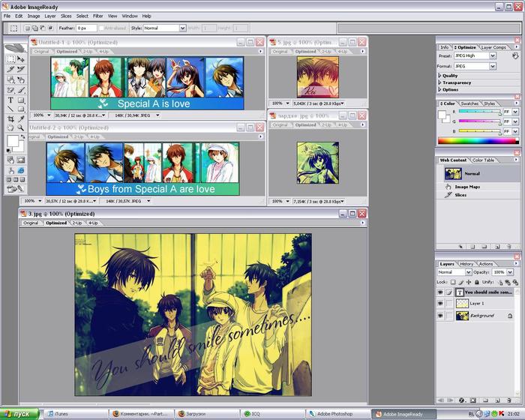525x420 pixels.
Task: Select the Rectangular Marquee tool in the toolbox
Action: click(x=10, y=59)
